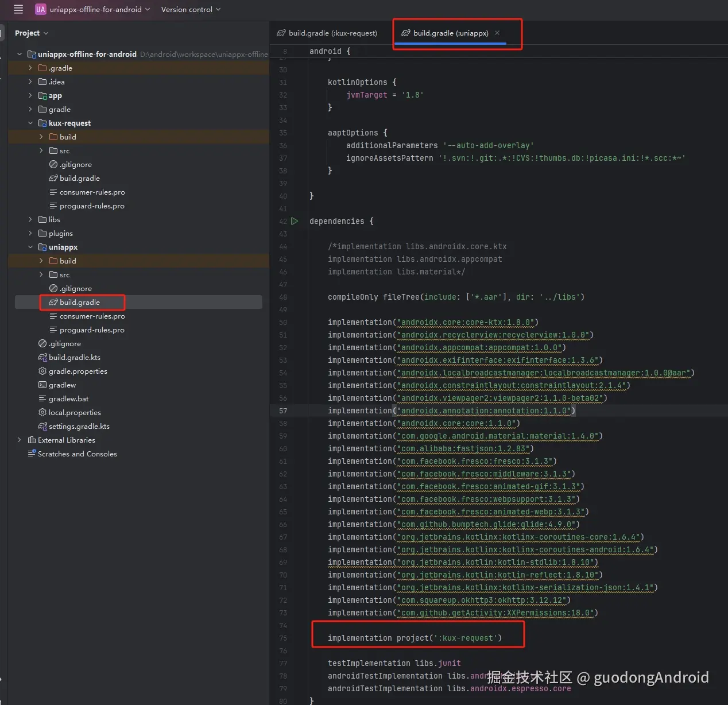Close the build.gradle (:uniappx) tab
This screenshot has width=728, height=705.
pos(497,33)
